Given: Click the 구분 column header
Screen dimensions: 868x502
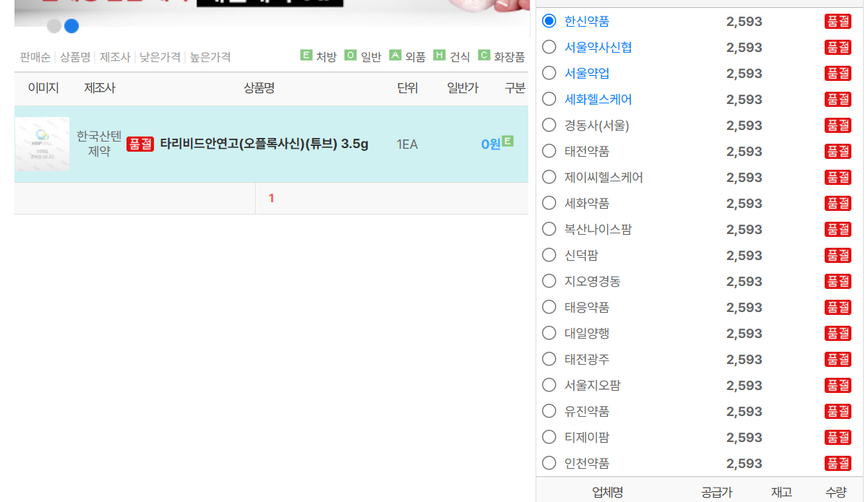Looking at the screenshot, I should pos(515,88).
